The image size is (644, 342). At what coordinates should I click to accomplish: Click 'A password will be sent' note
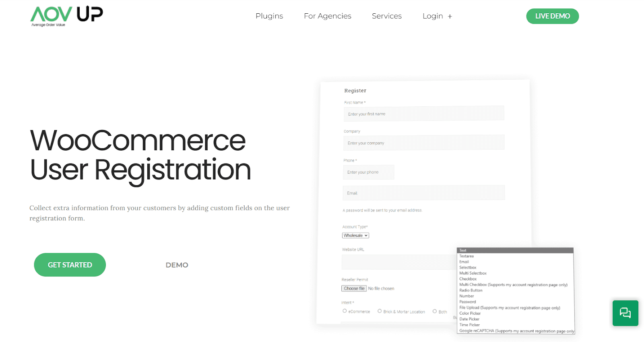(x=382, y=210)
